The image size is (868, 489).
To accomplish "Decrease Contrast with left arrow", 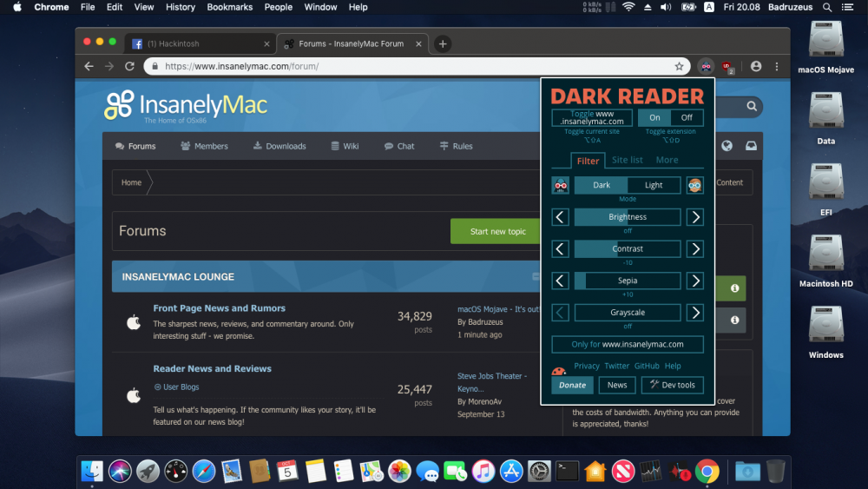I will 560,249.
